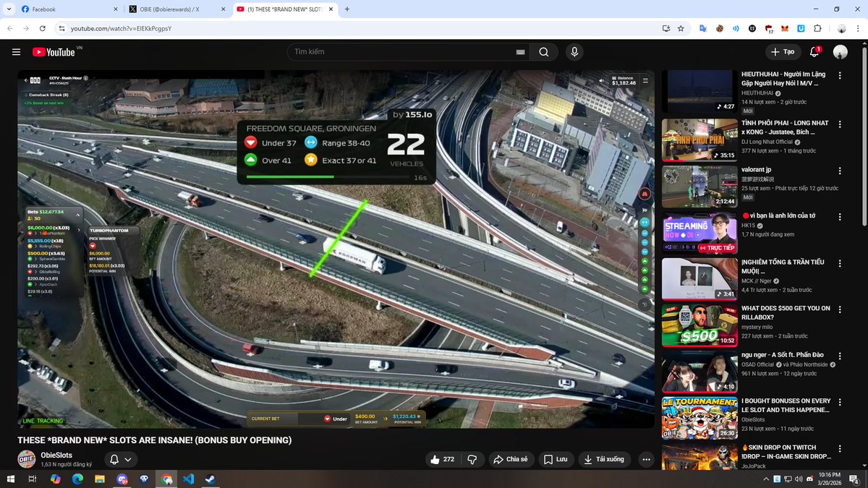
Task: Open the more actions ellipsis under video
Action: click(x=646, y=459)
